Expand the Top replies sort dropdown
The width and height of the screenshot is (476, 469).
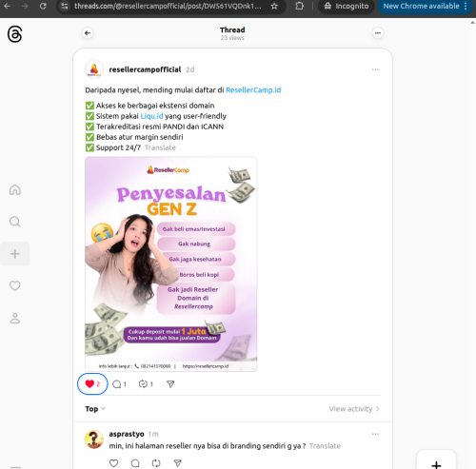(95, 409)
